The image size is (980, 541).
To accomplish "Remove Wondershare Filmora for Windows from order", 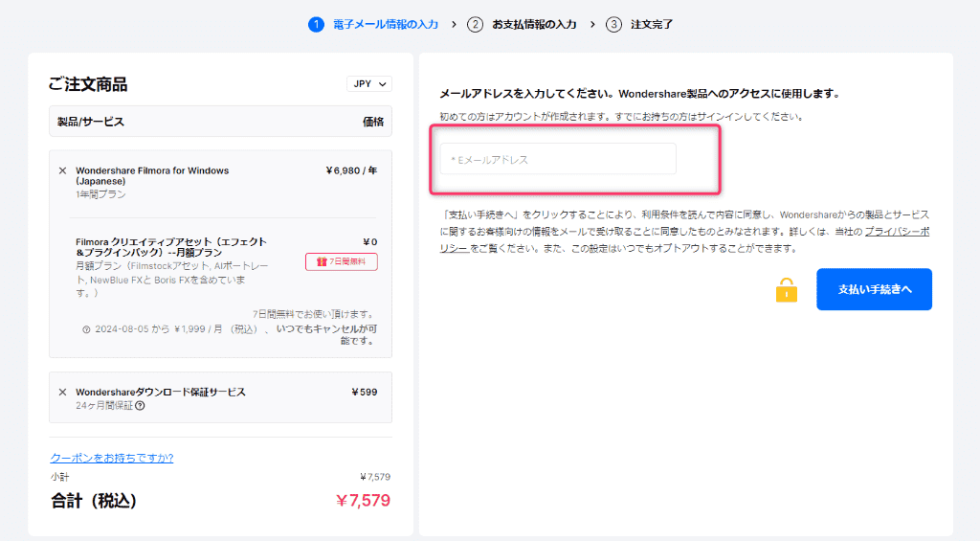I will 63,171.
